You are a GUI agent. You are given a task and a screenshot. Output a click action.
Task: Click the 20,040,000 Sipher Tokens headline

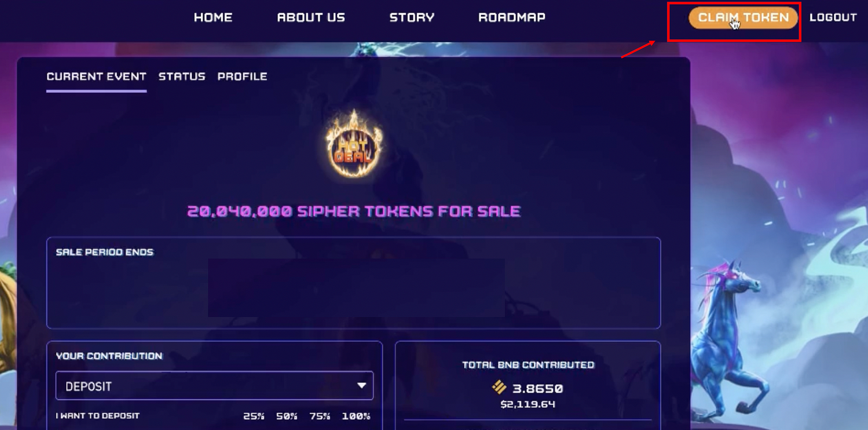coord(354,211)
